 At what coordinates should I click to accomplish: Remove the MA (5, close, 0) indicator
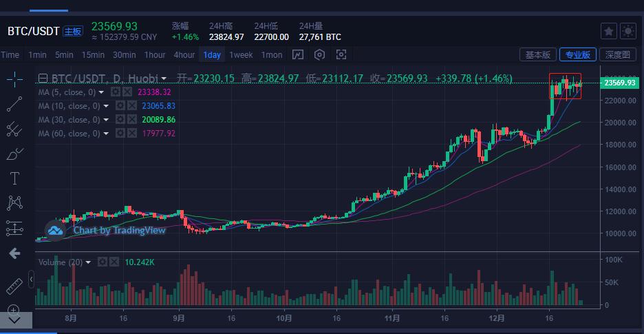[128, 92]
